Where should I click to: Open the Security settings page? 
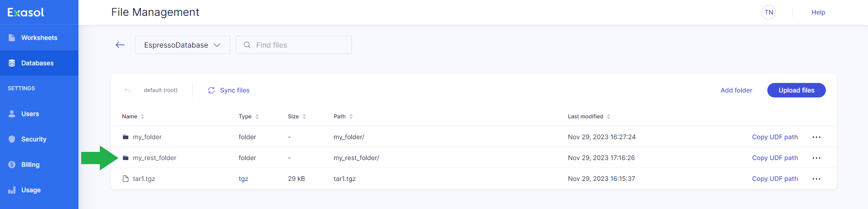(x=34, y=139)
